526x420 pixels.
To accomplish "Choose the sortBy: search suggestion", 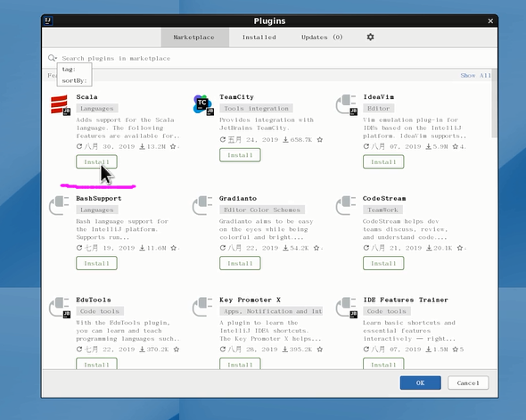I will [x=75, y=80].
